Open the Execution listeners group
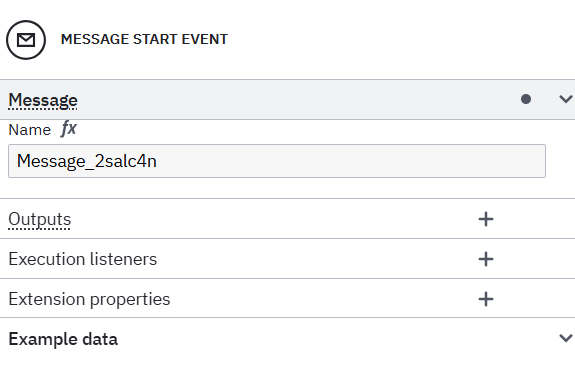Image resolution: width=575 pixels, height=367 pixels. coord(288,259)
